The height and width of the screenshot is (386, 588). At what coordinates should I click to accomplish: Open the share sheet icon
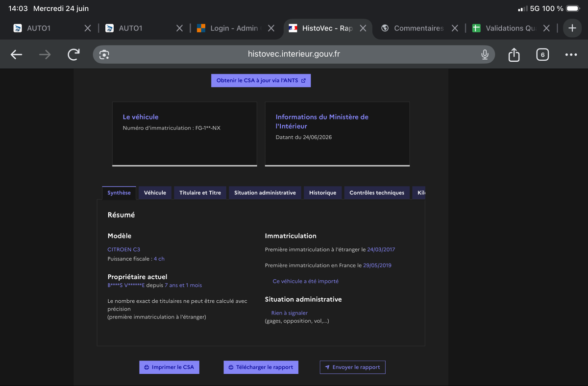[514, 54]
